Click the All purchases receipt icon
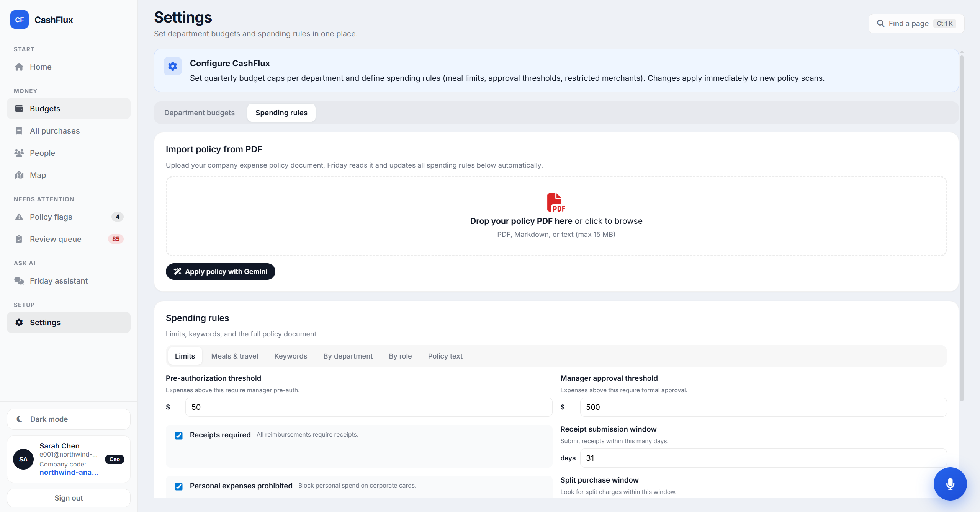980x512 pixels. pos(19,131)
